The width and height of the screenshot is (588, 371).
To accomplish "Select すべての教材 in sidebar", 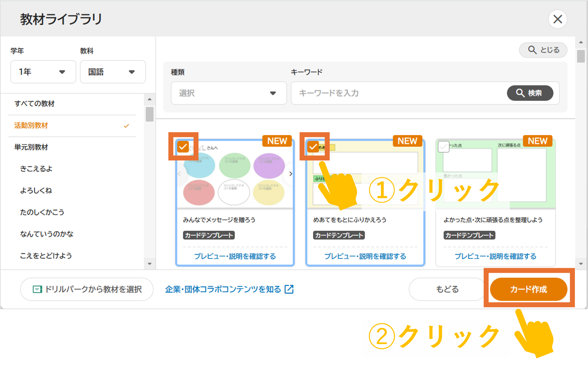I will 35,103.
